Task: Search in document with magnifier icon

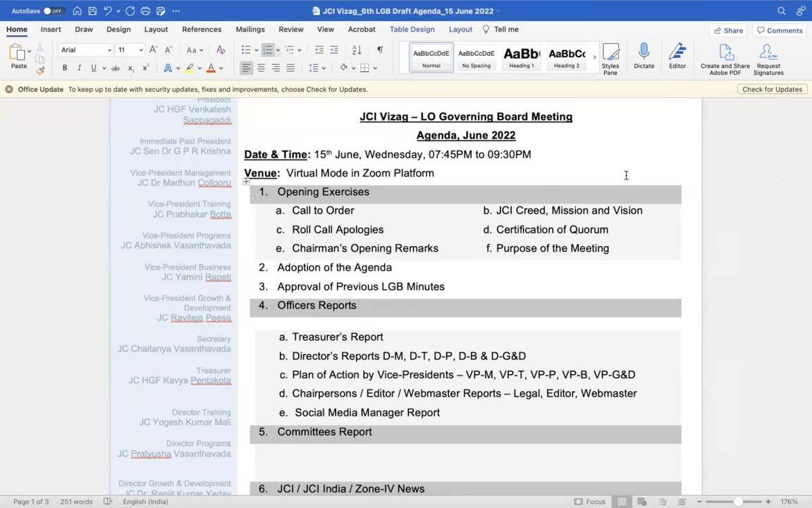Action: coord(782,11)
